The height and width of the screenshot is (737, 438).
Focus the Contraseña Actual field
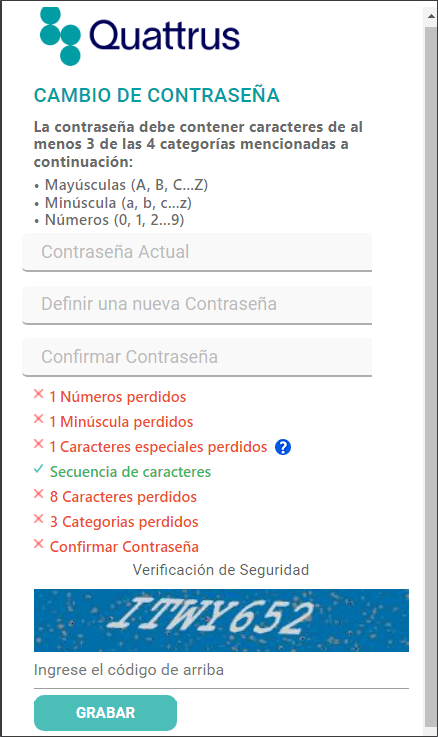point(197,252)
